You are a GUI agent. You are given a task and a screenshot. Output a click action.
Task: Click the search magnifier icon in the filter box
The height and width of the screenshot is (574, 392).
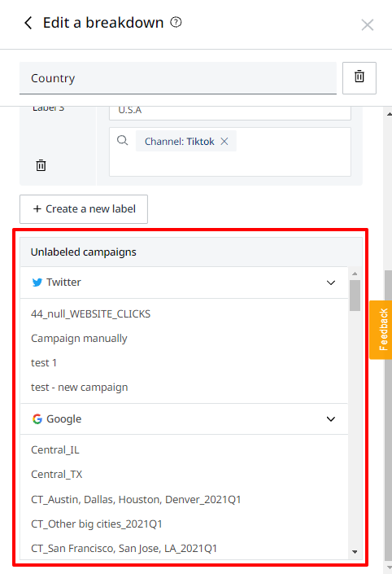tap(123, 140)
